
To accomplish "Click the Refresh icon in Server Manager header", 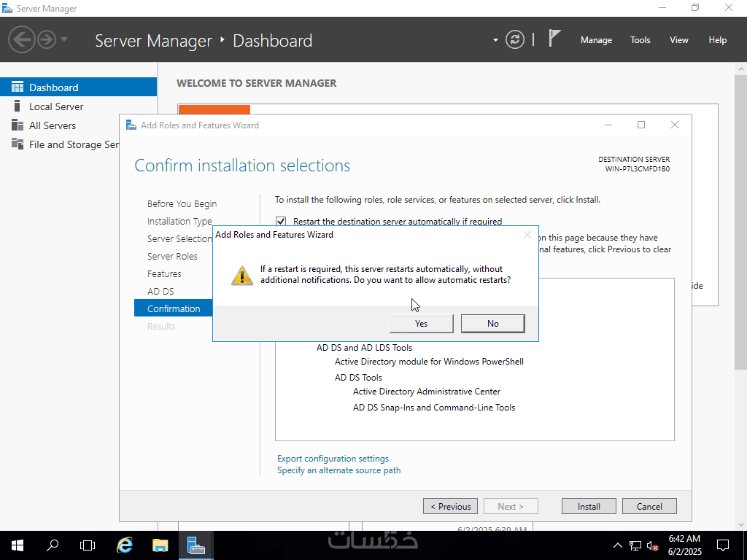I will coord(515,39).
